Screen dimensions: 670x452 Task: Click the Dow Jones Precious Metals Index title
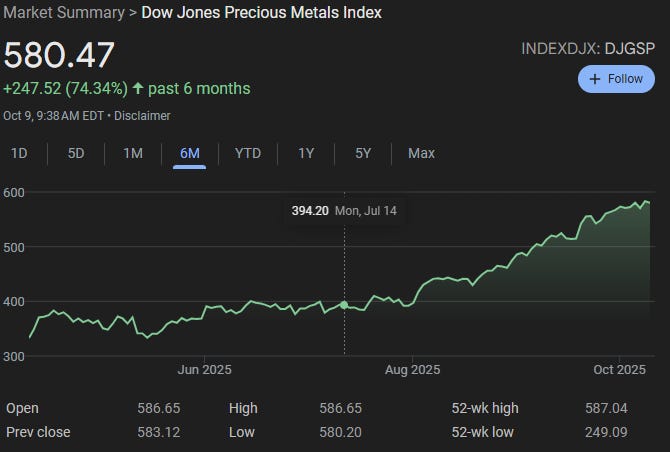[262, 12]
